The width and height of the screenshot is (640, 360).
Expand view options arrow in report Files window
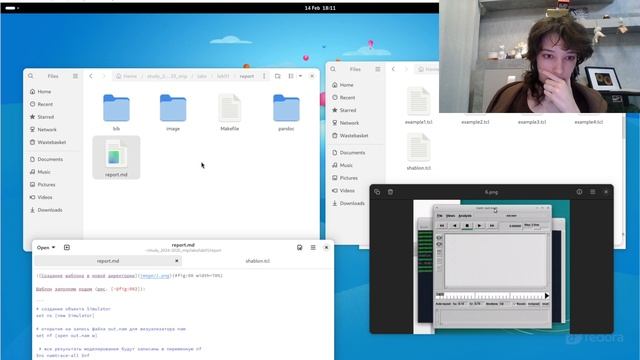point(300,76)
